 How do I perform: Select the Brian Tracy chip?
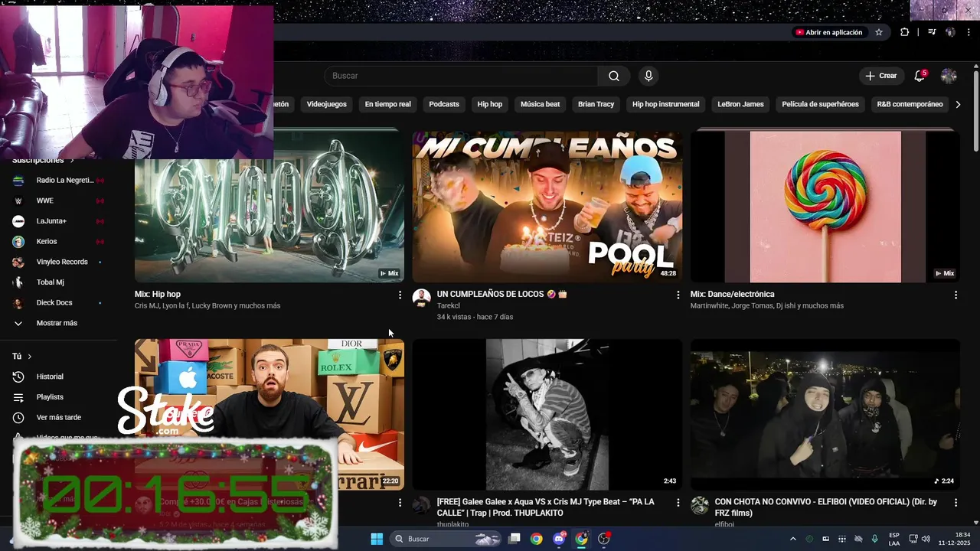[596, 104]
